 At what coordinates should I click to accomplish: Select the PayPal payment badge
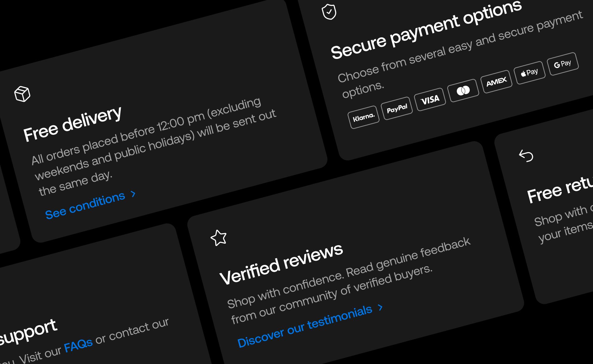tap(397, 108)
